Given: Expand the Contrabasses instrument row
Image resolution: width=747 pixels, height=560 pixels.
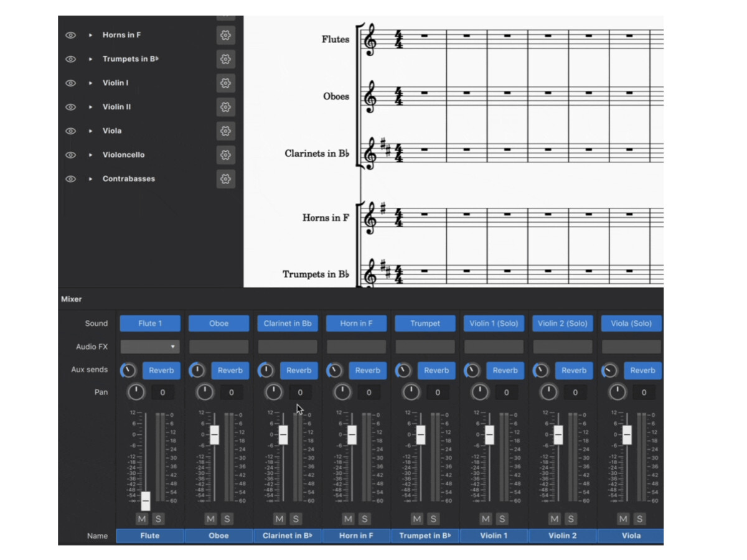Looking at the screenshot, I should pos(90,179).
